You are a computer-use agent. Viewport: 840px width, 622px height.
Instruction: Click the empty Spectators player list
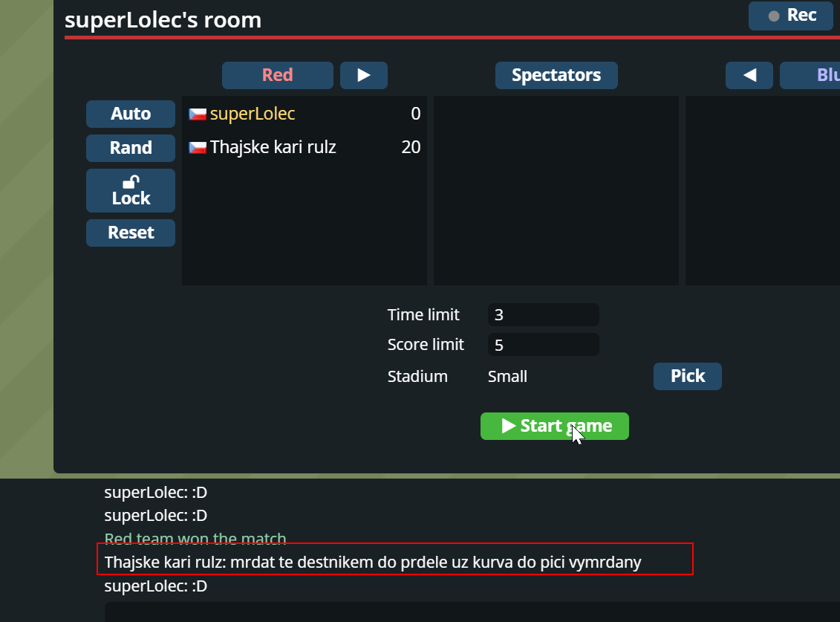[x=556, y=190]
